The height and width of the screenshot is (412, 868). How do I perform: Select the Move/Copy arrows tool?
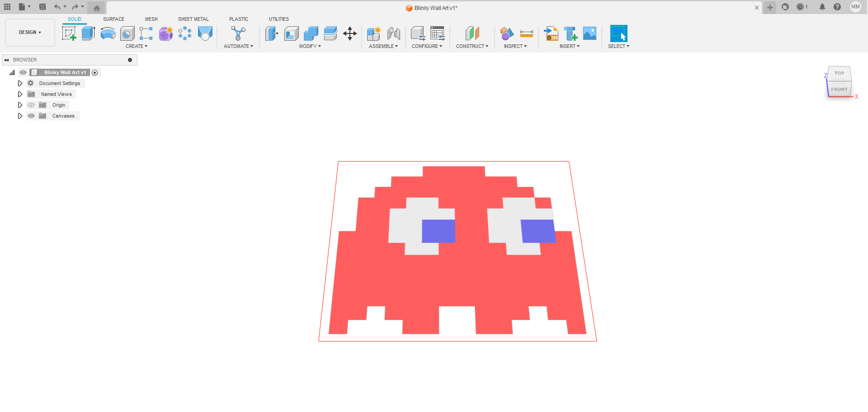tap(350, 33)
